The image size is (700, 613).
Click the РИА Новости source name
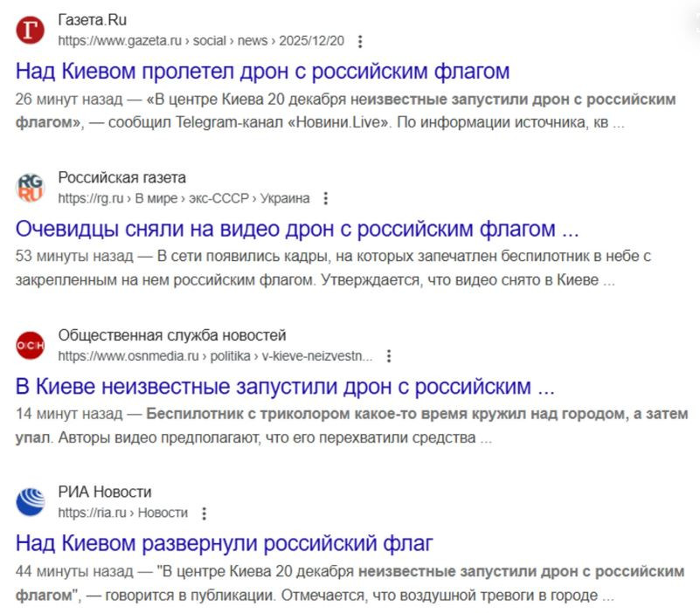coord(104,492)
